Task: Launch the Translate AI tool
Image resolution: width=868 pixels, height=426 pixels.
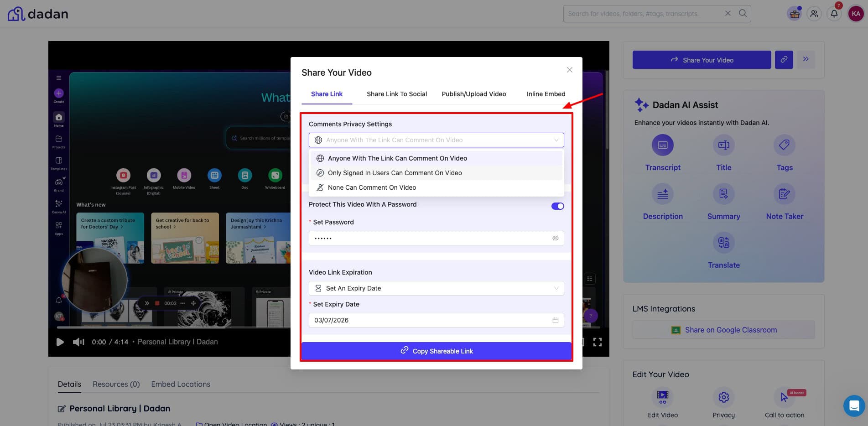Action: [x=723, y=243]
